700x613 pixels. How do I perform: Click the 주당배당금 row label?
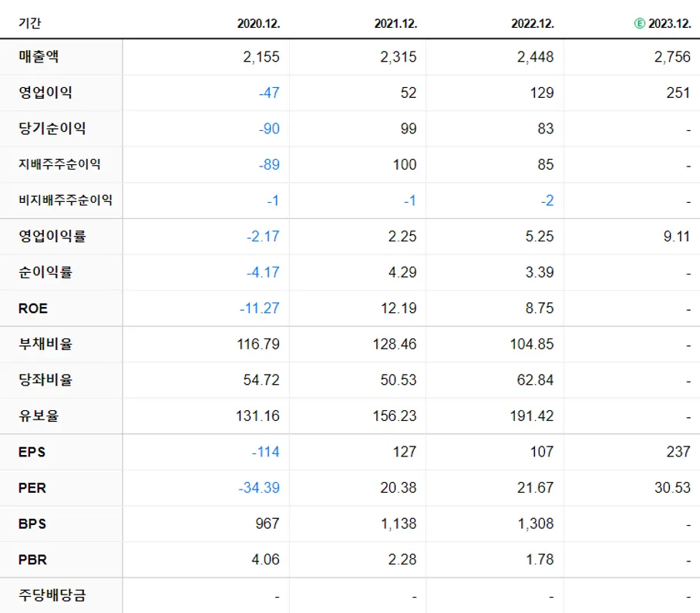click(x=52, y=595)
